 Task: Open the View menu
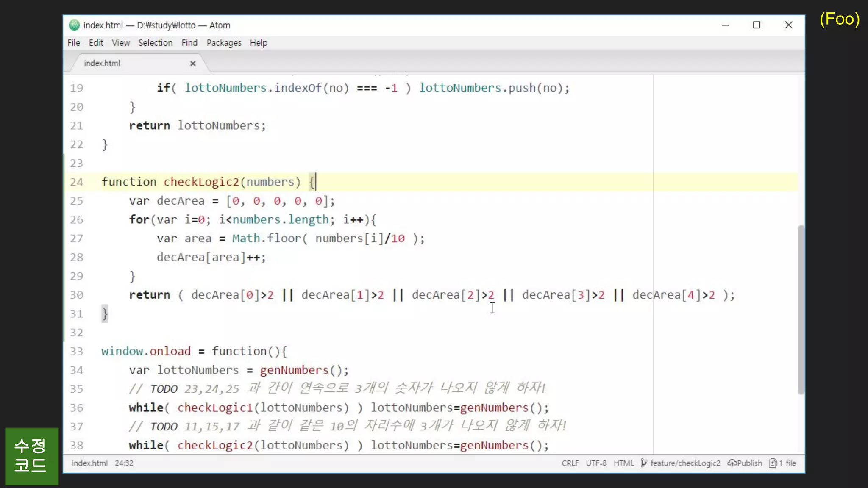click(x=120, y=43)
